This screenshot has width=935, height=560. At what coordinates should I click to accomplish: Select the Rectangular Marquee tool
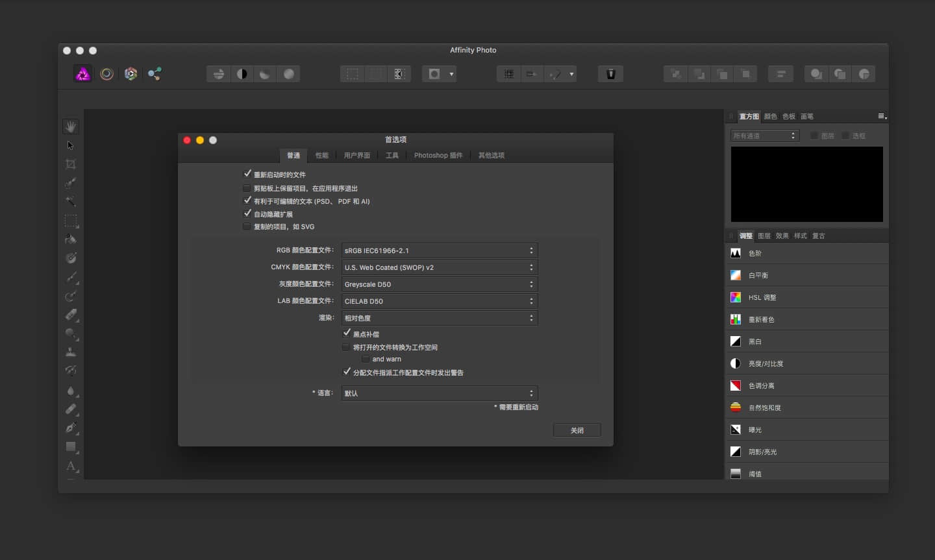[x=71, y=221]
